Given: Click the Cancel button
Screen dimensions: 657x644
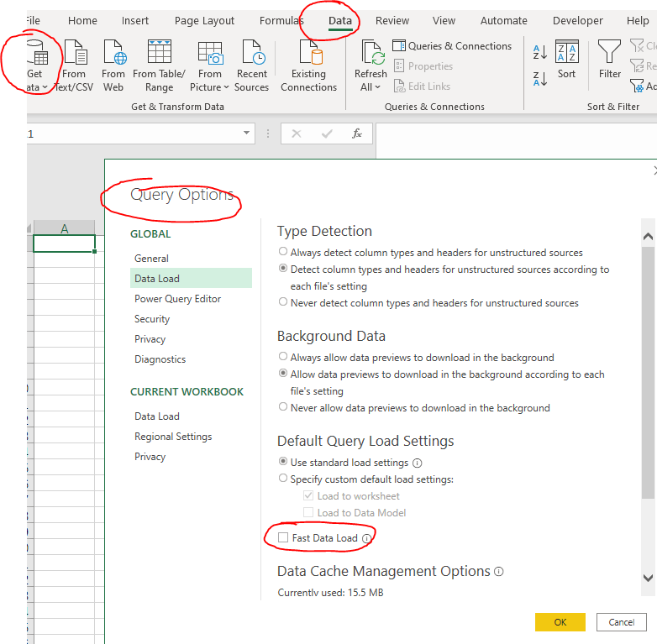Looking at the screenshot, I should 621,622.
